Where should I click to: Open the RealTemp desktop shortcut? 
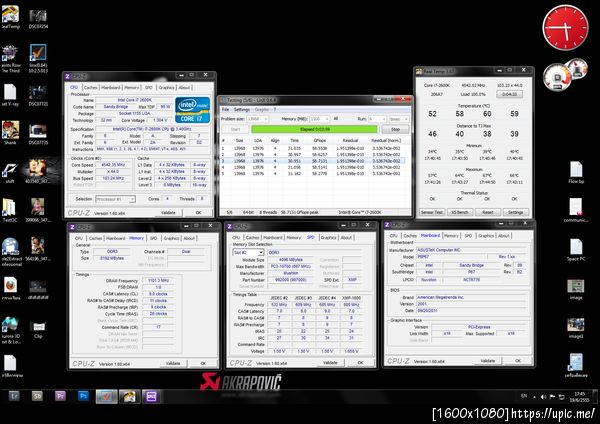tap(10, 15)
